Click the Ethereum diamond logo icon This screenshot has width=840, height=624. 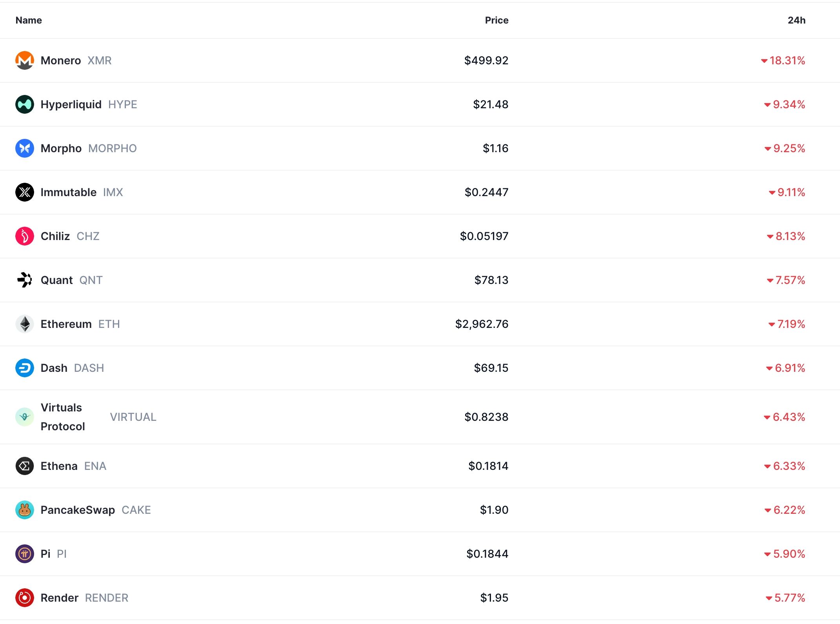pos(24,324)
